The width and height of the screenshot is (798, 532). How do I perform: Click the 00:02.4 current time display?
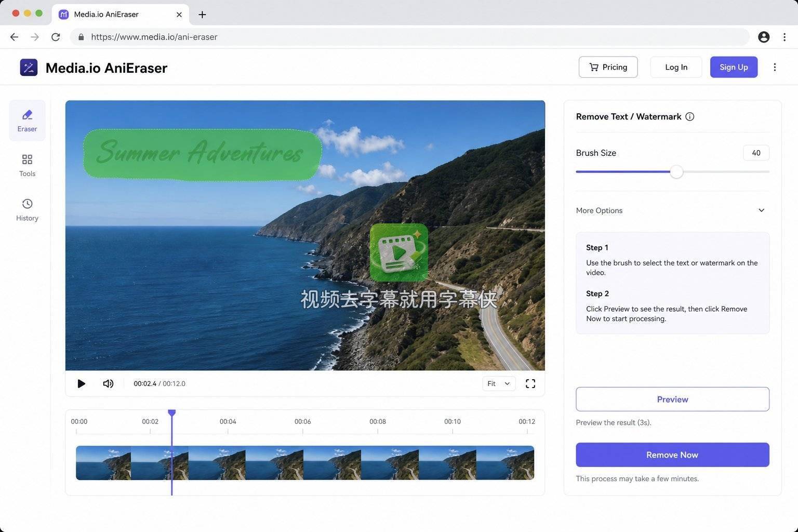[145, 383]
